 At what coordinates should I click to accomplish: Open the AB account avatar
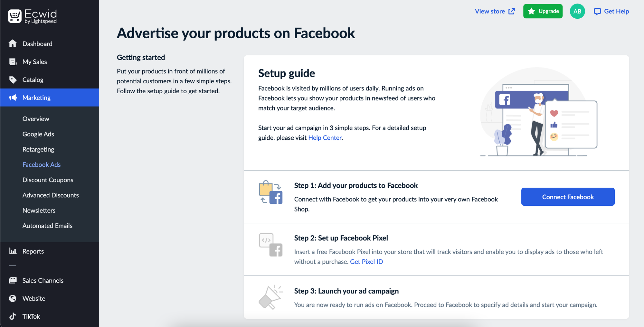pos(577,11)
